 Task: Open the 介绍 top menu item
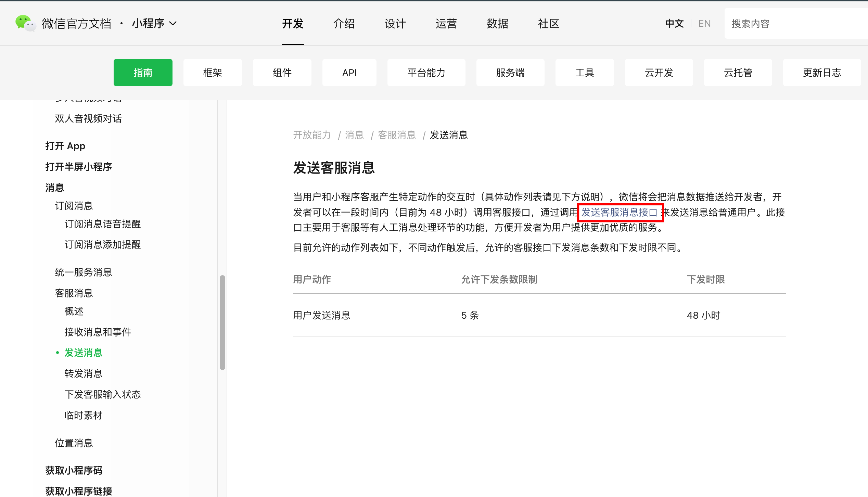click(x=344, y=23)
